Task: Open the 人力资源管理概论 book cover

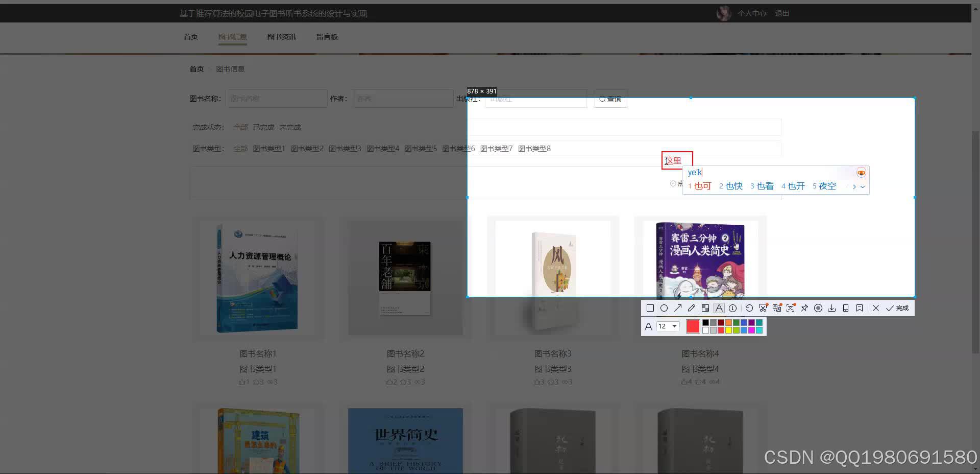Action: 258,278
